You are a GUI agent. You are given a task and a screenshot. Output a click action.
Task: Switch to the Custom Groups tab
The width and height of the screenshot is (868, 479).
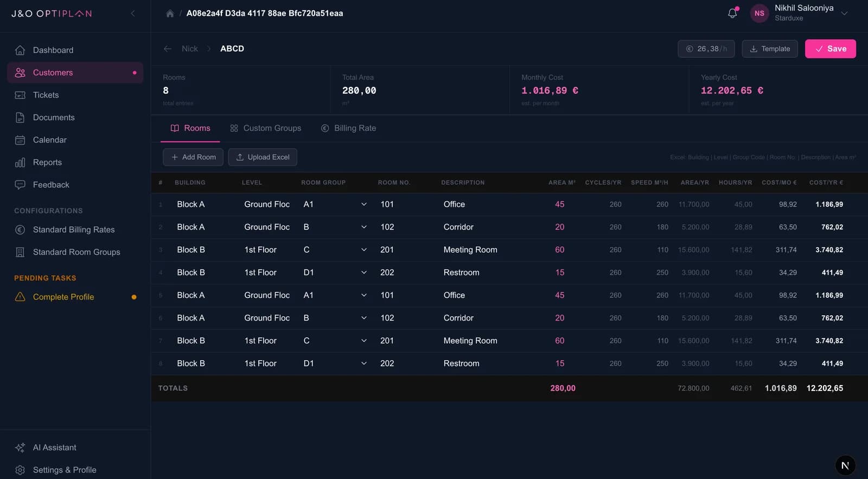pyautogui.click(x=265, y=129)
